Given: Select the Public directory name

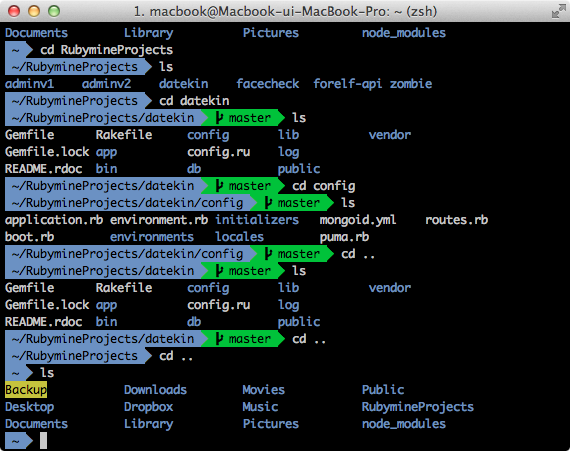Looking at the screenshot, I should 383,390.
